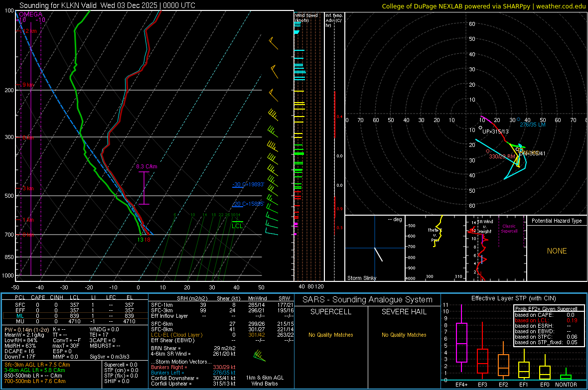Click the LowRH = 84% value
Viewport: 588px width, 390px height.
coord(20,341)
